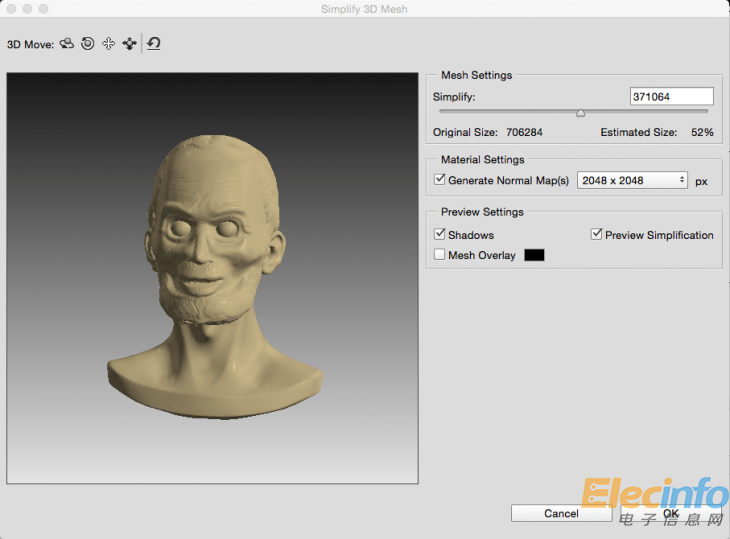Enable the Mesh Overlay checkbox
The height and width of the screenshot is (539, 730).
point(440,255)
